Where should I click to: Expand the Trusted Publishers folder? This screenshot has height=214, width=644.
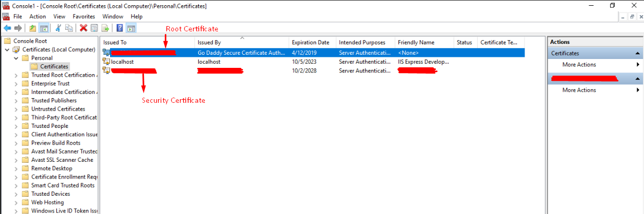click(16, 100)
